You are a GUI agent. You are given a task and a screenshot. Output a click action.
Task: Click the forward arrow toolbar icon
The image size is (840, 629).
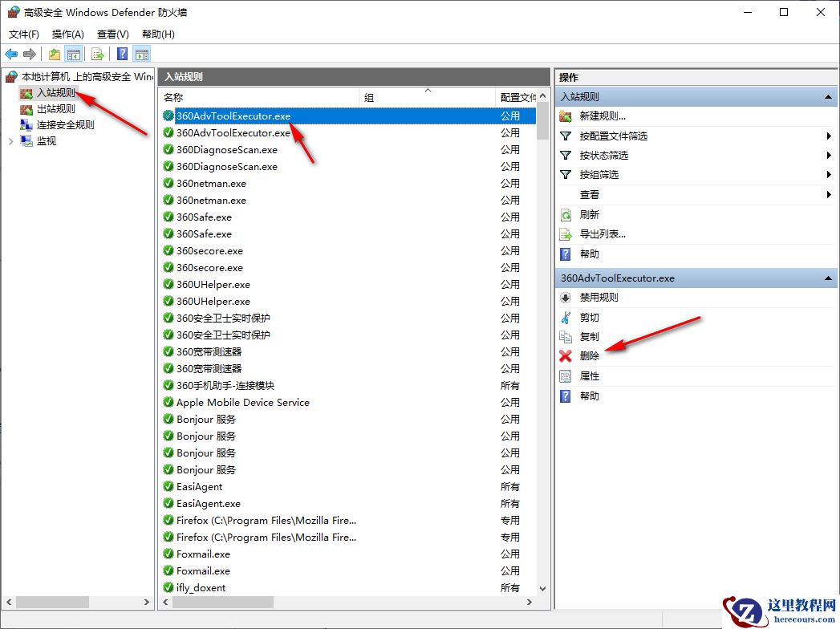(x=30, y=53)
